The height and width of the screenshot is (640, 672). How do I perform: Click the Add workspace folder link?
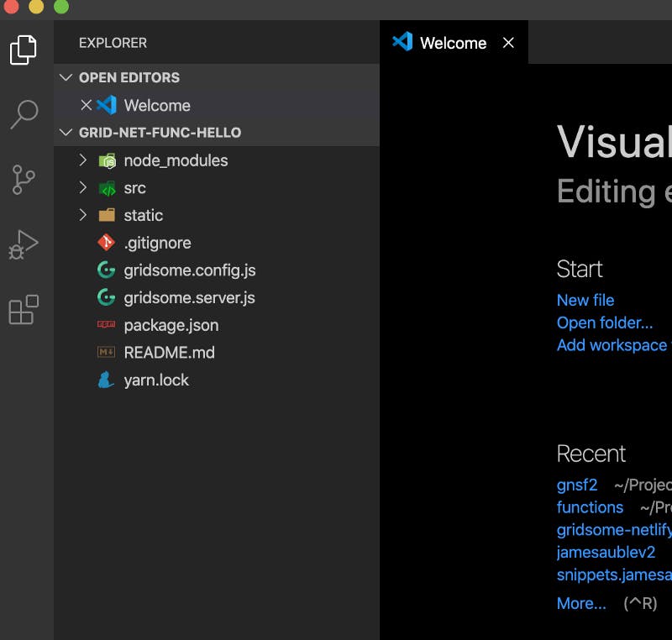[x=614, y=345]
